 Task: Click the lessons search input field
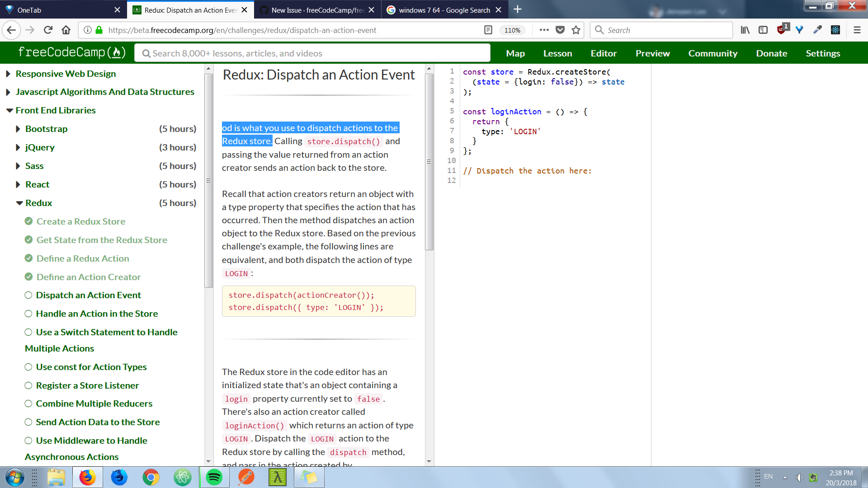(312, 53)
